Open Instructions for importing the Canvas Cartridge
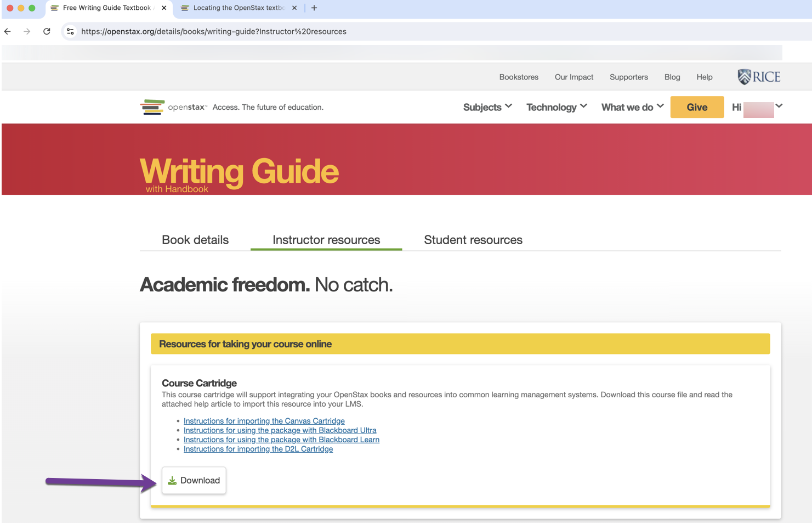 click(264, 421)
